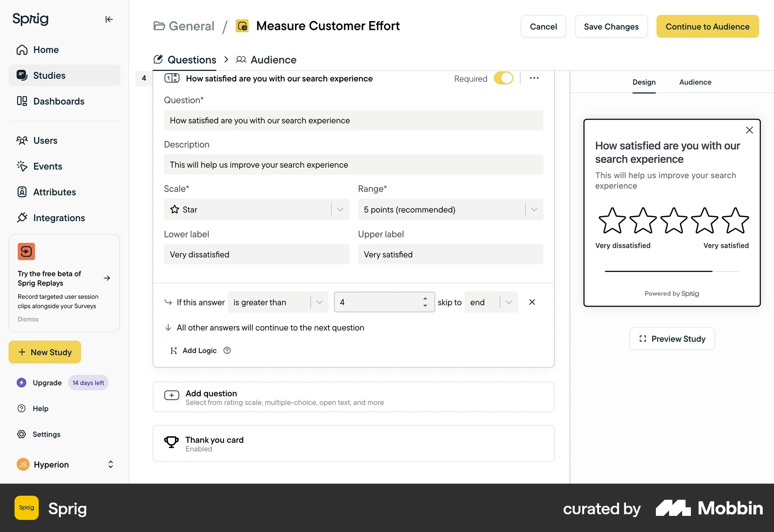The height and width of the screenshot is (532, 774).
Task: Remove the skip logic rule
Action: [532, 302]
